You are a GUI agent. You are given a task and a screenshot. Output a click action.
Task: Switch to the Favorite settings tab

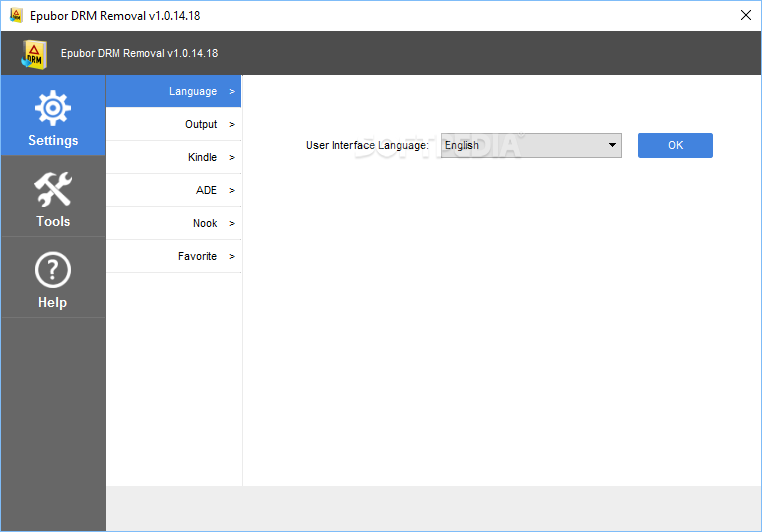coord(173,257)
